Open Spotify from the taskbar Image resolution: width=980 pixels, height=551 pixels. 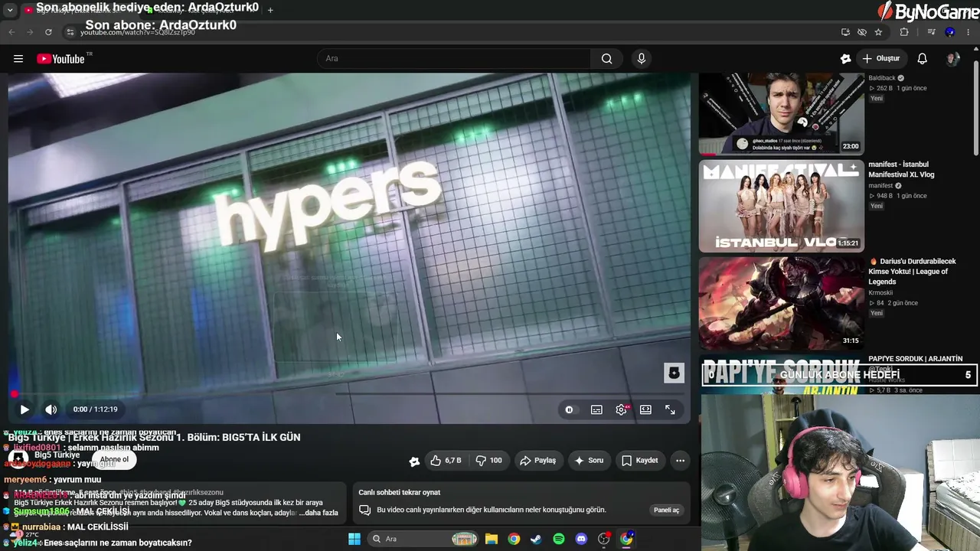pos(559,539)
